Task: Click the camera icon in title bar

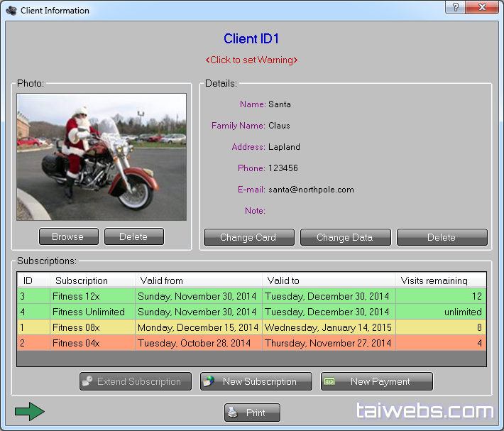Action: [x=11, y=11]
